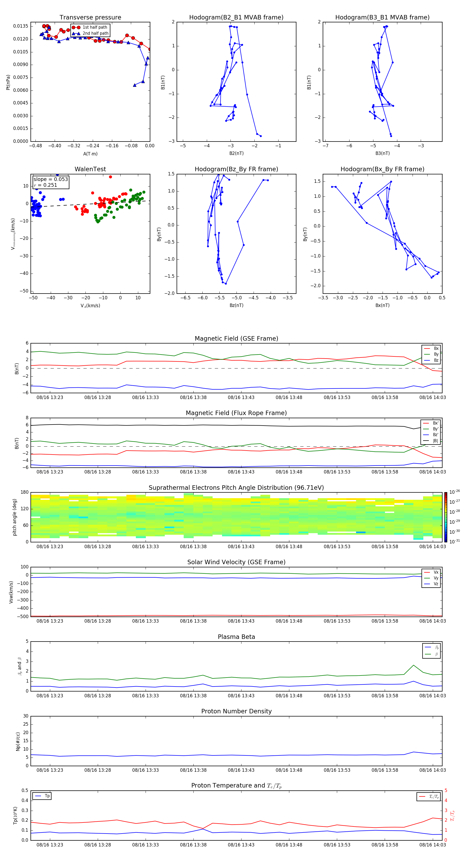473x868 pixels.
Task: Click the topmost red outlier point in WalenTest
Action: click(x=110, y=177)
